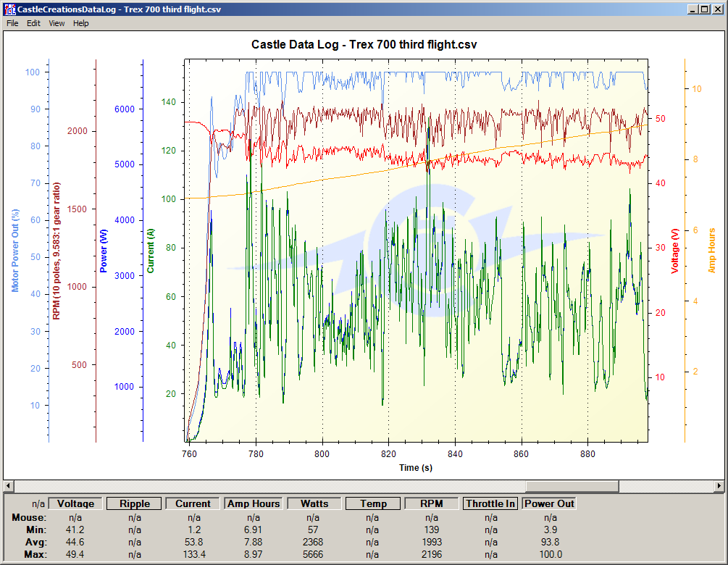The height and width of the screenshot is (565, 728).
Task: Click the horizontal scrollbar left arrow
Action: point(9,486)
